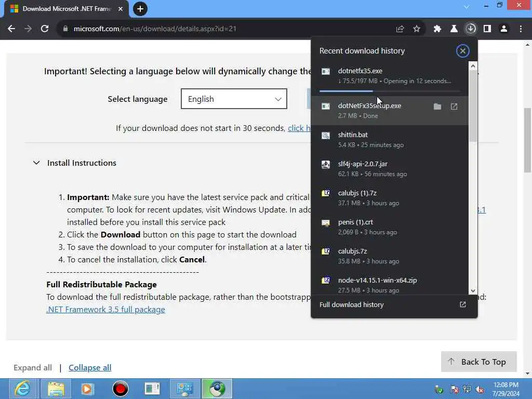Click Expand all
This screenshot has width=532, height=399.
pos(33,368)
